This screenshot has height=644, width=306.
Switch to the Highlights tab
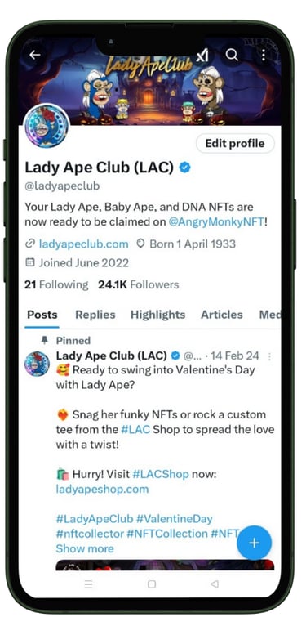click(158, 315)
